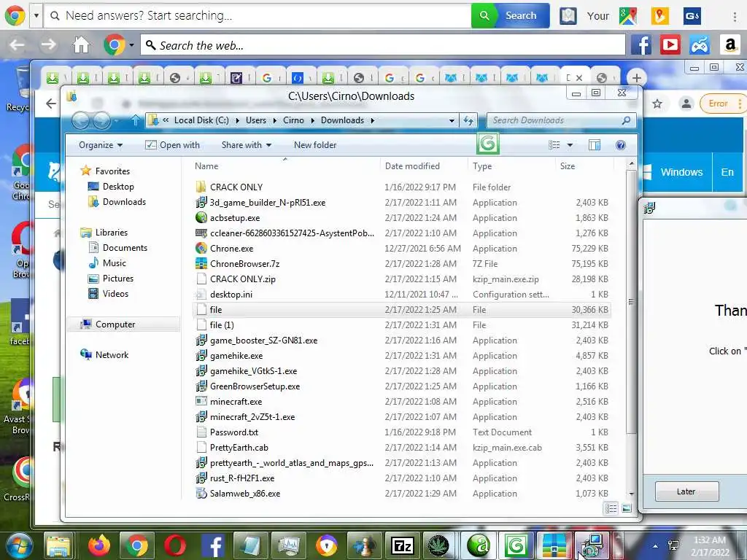Select minecraft.exe icon
747x560 pixels.
[201, 402]
